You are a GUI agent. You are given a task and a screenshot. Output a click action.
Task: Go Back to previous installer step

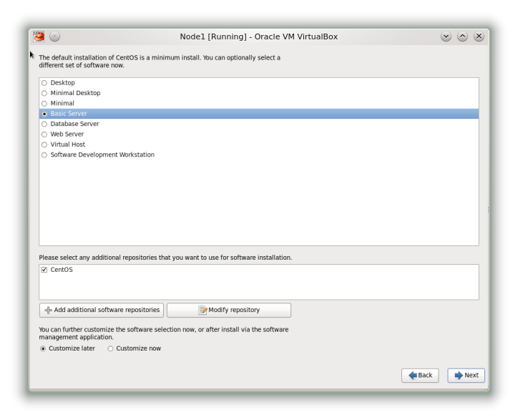click(420, 376)
